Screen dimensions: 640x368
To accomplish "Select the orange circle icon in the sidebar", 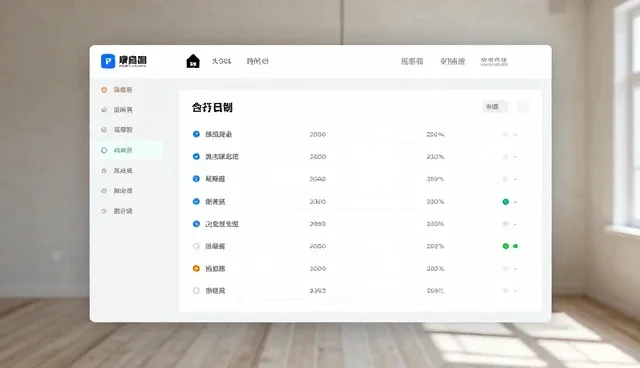I will coord(104,90).
